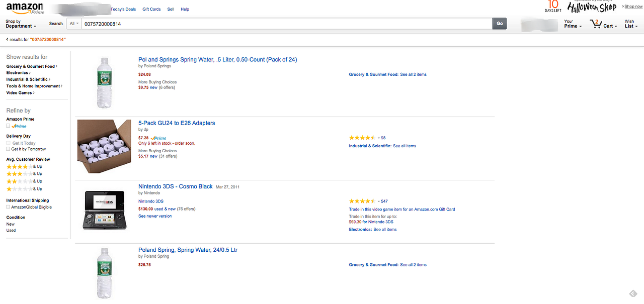Image resolution: width=644 pixels, height=304 pixels.
Task: Tick the AmazonGlobal Eligible checkbox
Action: click(x=8, y=207)
